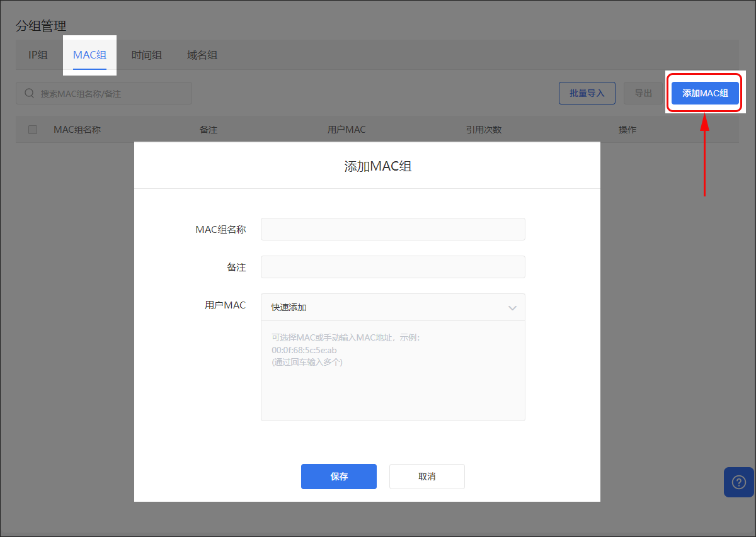The height and width of the screenshot is (537, 756).
Task: Open the 时间组 tab
Action: 146,55
